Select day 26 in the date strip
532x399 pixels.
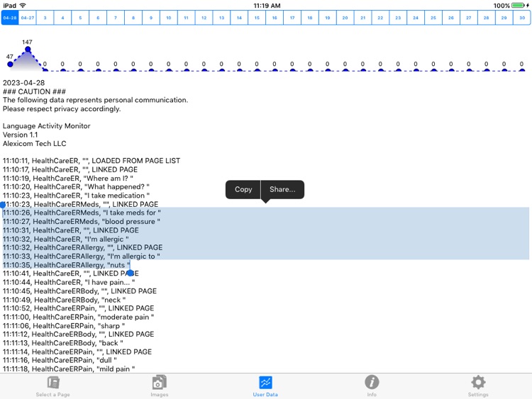pyautogui.click(x=451, y=18)
